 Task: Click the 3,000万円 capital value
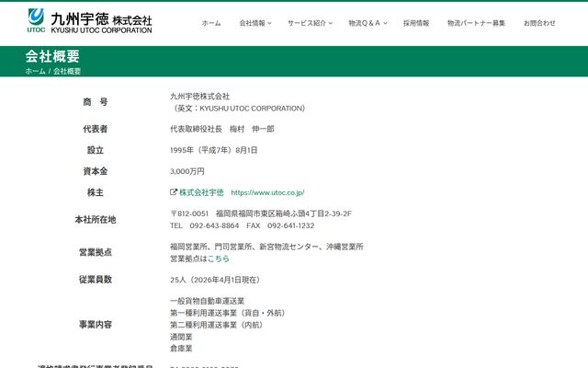[x=187, y=171]
